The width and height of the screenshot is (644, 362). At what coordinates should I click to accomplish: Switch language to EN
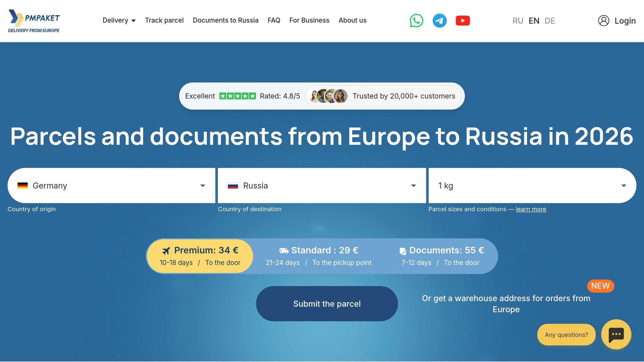[x=534, y=21]
